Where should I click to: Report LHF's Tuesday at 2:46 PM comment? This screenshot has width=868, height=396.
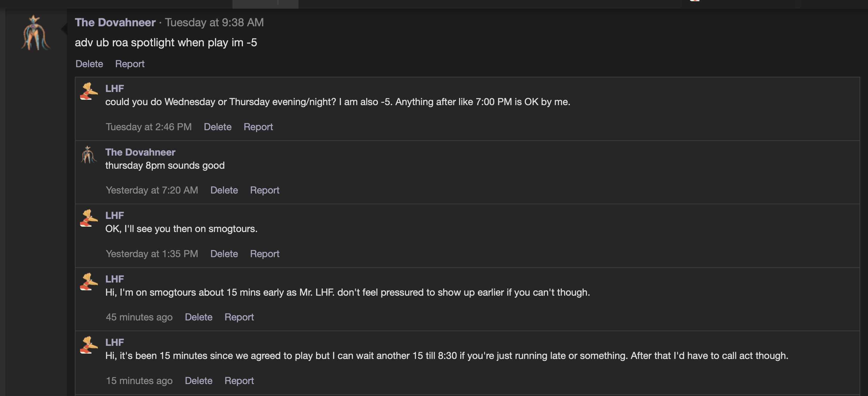pos(258,127)
